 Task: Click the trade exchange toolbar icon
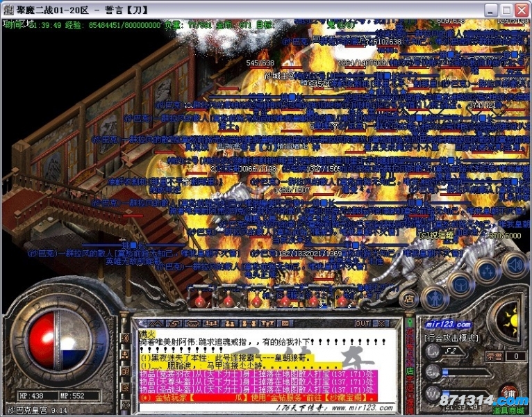pos(174,323)
